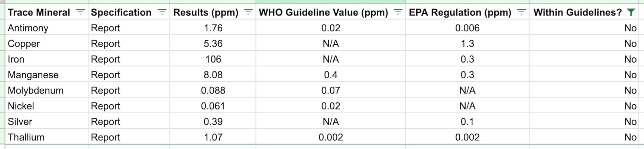The image size is (644, 149).
Task: Click the Trace Mineral header cell
Action: click(x=39, y=12)
